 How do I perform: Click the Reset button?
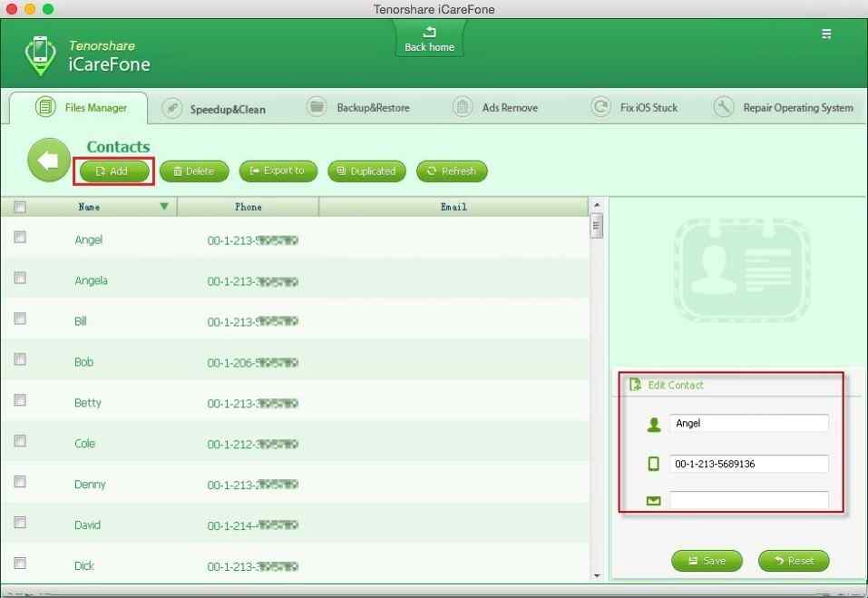[794, 561]
